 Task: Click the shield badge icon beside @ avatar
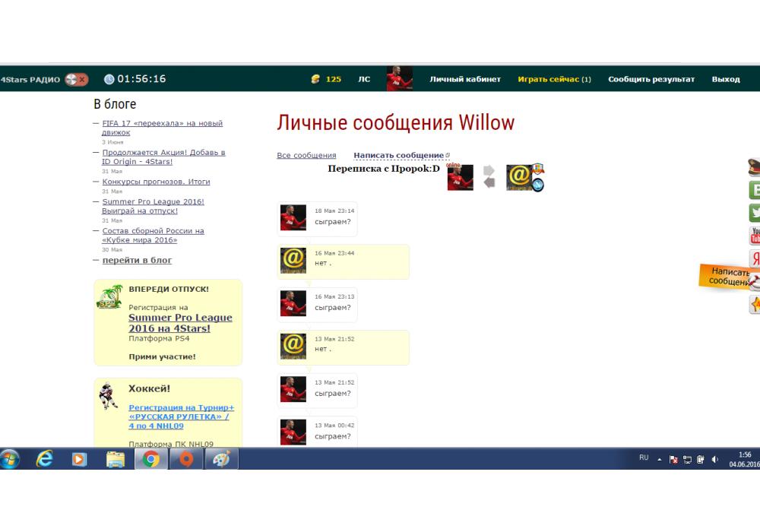click(538, 169)
